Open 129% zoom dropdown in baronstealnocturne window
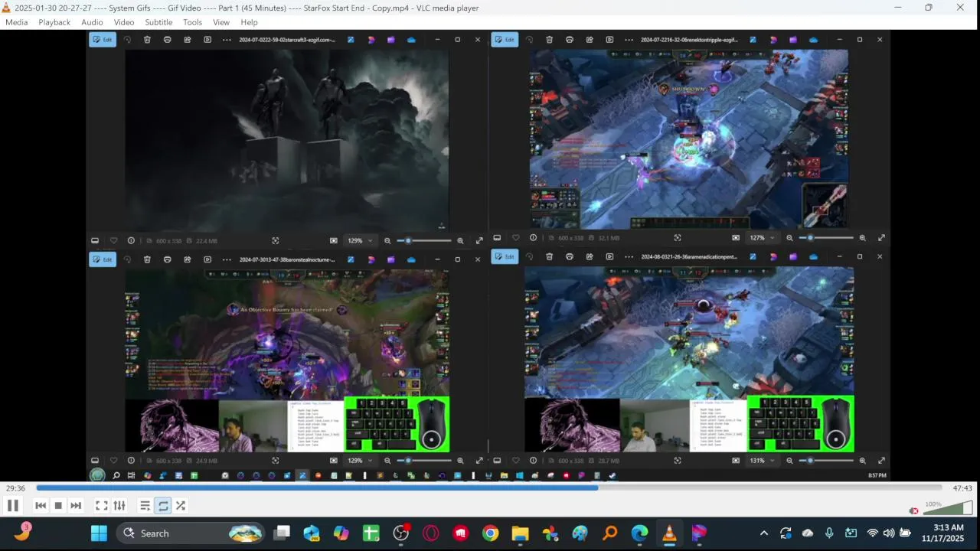The width and height of the screenshot is (980, 551). pos(360,461)
